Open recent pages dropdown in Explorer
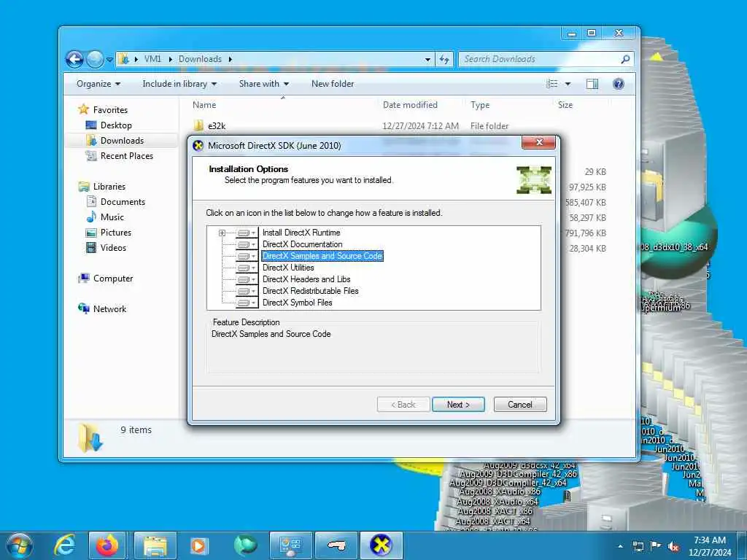This screenshot has width=747, height=560. (x=109, y=60)
